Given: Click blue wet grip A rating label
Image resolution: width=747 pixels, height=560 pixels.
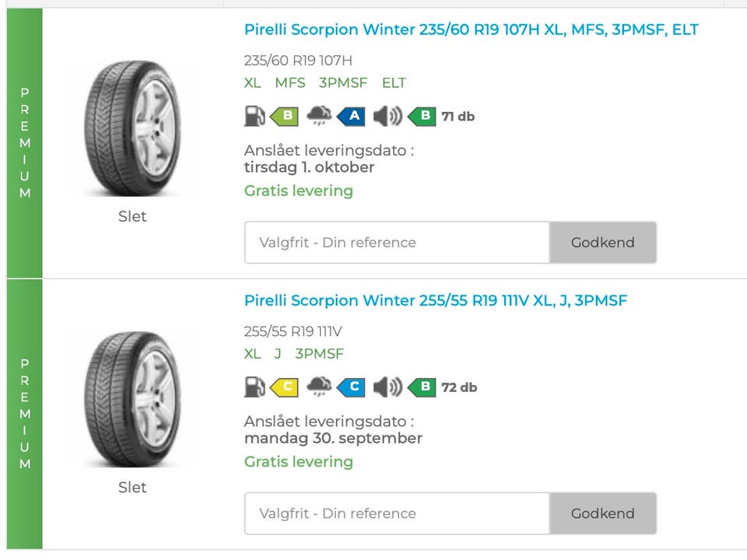Looking at the screenshot, I should (352, 117).
